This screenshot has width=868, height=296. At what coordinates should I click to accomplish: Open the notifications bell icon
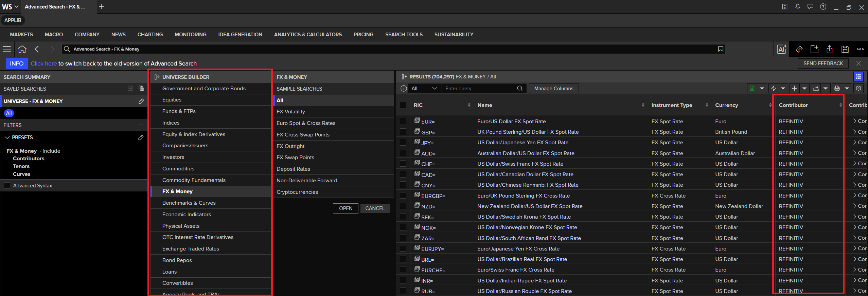[x=797, y=7]
